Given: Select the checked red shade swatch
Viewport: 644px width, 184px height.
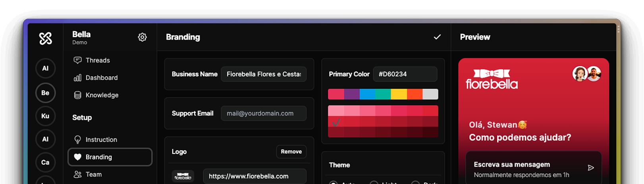Looking at the screenshot, I should 336,122.
